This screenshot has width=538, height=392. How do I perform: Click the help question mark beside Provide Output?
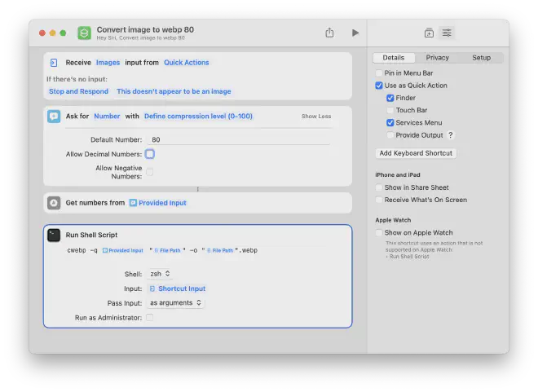pyautogui.click(x=451, y=135)
